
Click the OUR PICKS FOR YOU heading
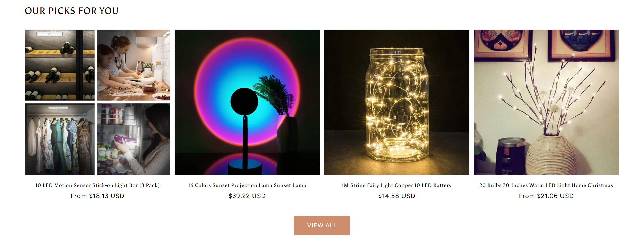(72, 11)
